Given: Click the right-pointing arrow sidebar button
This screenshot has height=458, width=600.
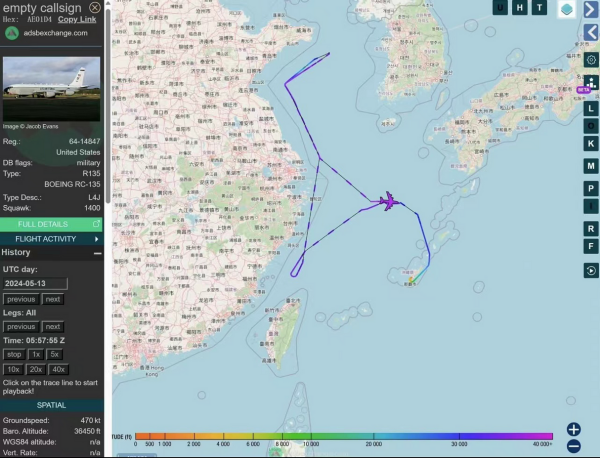Looking at the screenshot, I should (591, 9).
